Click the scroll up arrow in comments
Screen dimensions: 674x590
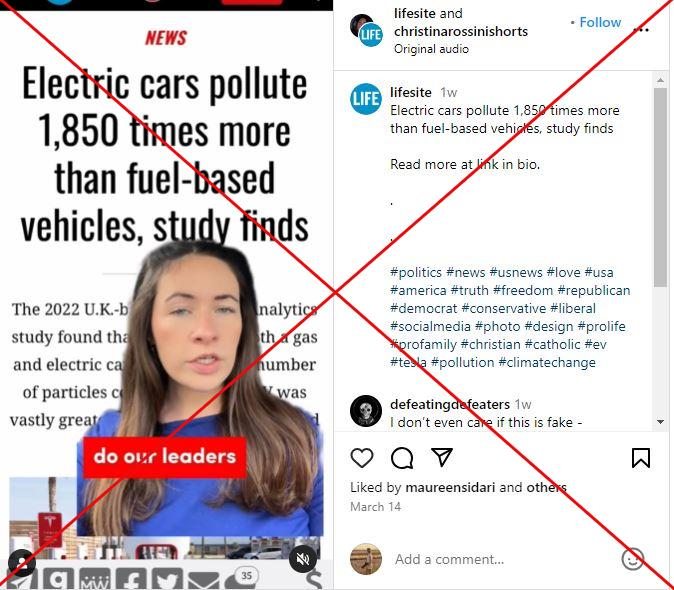661,80
